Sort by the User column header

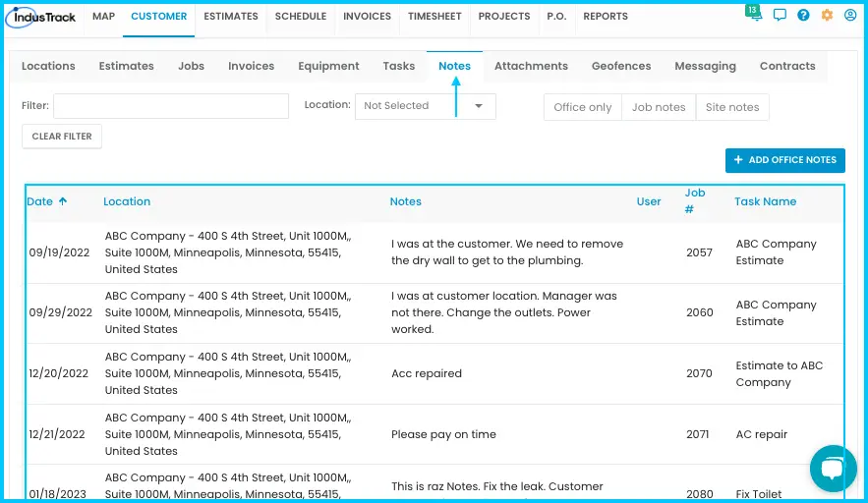(x=649, y=201)
